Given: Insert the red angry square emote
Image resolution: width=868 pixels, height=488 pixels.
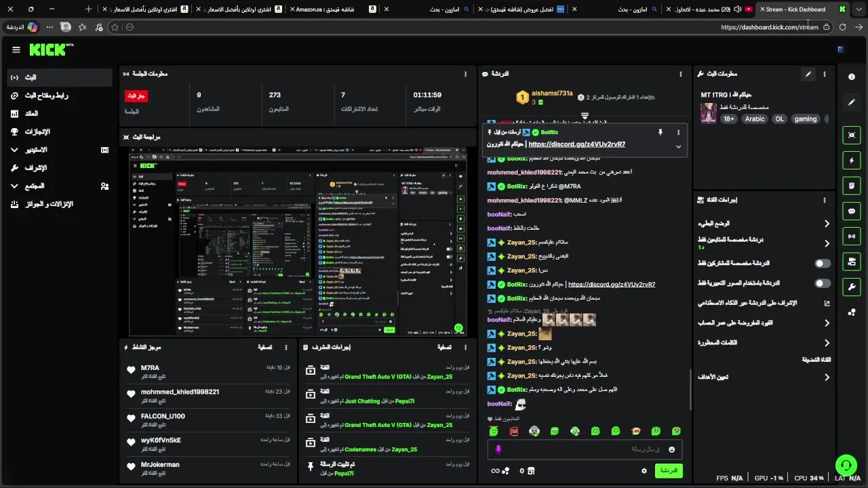Looking at the screenshot, I should 514,431.
